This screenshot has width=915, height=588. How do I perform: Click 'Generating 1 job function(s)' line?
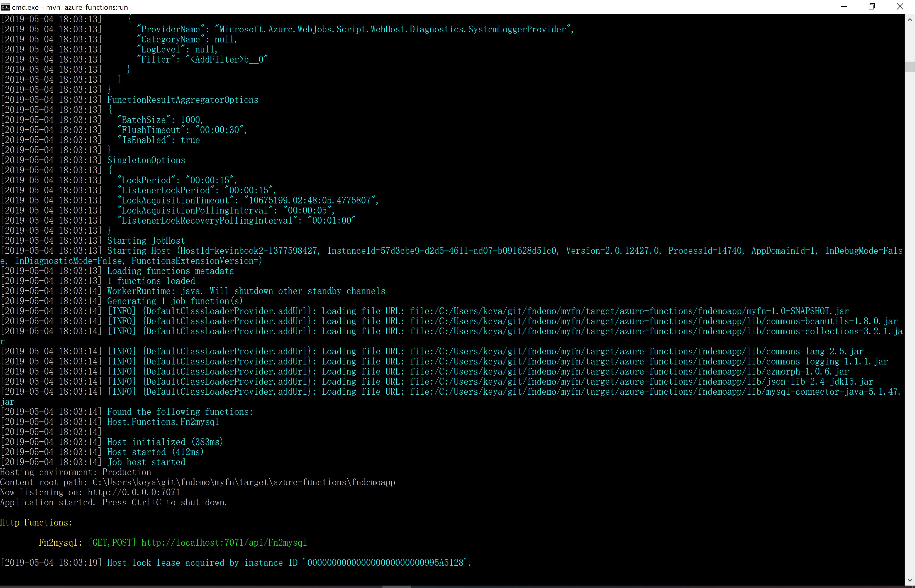(122, 301)
